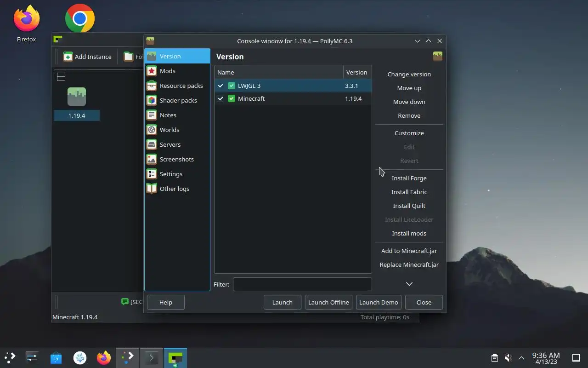Image resolution: width=588 pixels, height=368 pixels.
Task: Click the 1.19.4 label under instance icon
Action: 77,115
